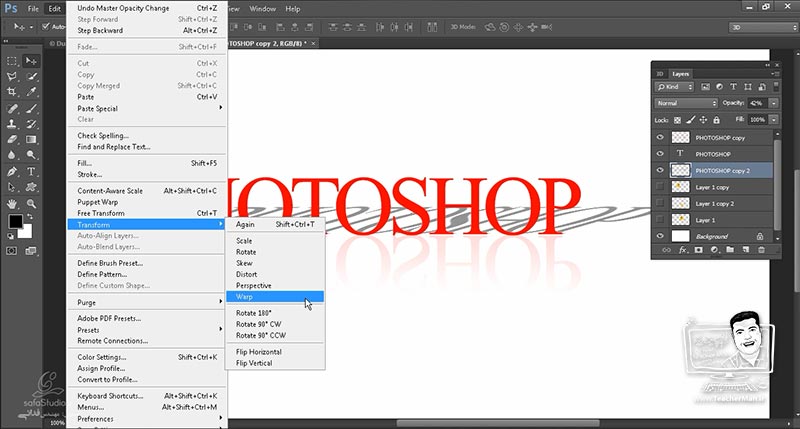
Task: Select the History Brush tool
Action: [x=31, y=124]
